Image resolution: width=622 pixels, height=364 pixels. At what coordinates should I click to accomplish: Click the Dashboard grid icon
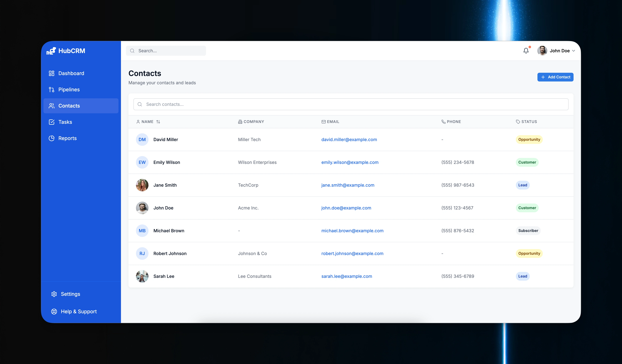(51, 73)
